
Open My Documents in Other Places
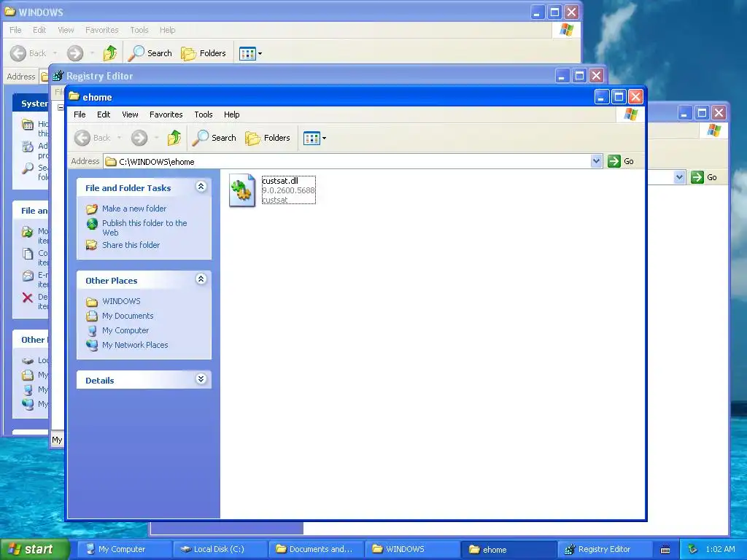coord(128,316)
